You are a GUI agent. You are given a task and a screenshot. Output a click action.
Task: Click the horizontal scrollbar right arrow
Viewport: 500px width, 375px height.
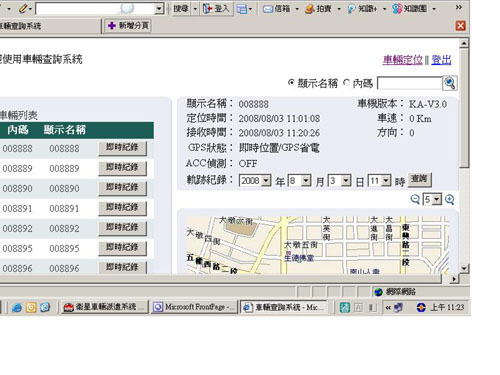[x=453, y=279]
